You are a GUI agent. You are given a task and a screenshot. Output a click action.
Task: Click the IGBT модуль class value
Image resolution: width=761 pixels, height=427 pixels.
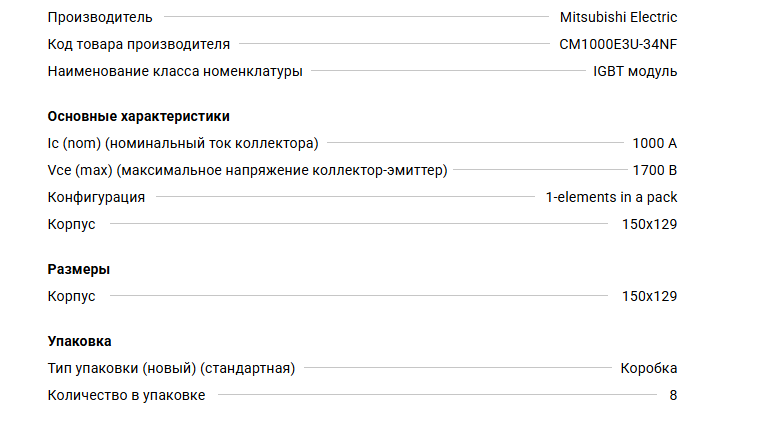[x=634, y=71]
